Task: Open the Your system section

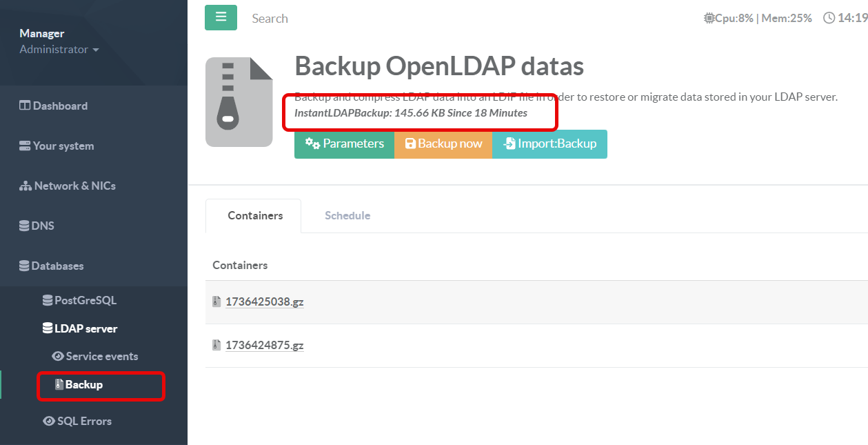Action: click(x=57, y=146)
